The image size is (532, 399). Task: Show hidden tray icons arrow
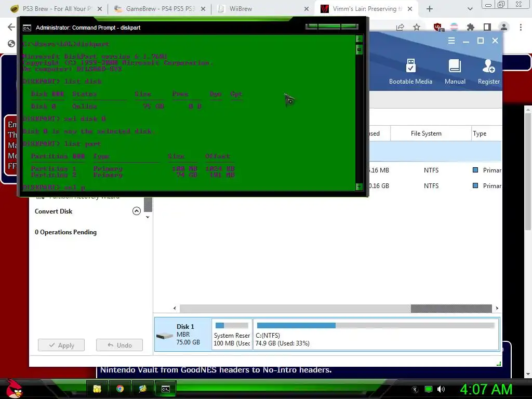(x=415, y=389)
